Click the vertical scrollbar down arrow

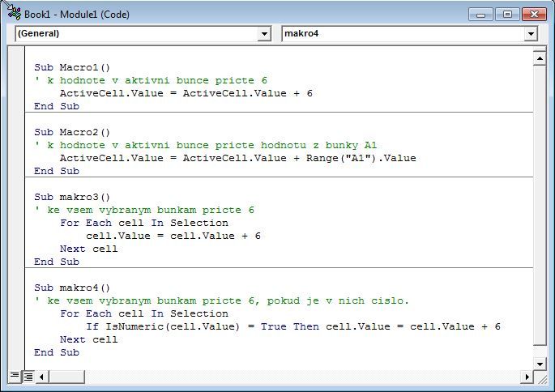540,364
